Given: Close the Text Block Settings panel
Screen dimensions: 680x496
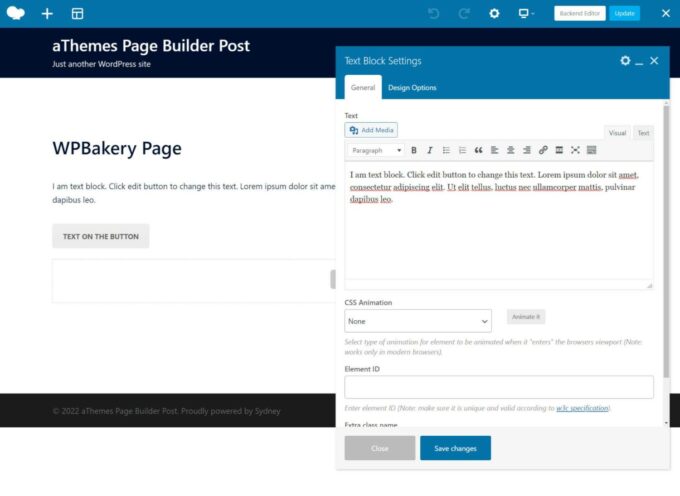Looking at the screenshot, I should coord(654,61).
